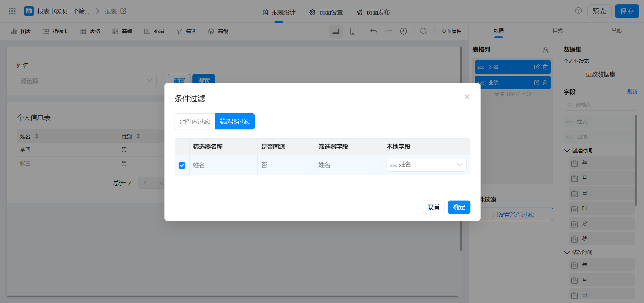This screenshot has height=303, width=644.
Task: Select 秒 field under 创建时间
Action: click(x=602, y=239)
